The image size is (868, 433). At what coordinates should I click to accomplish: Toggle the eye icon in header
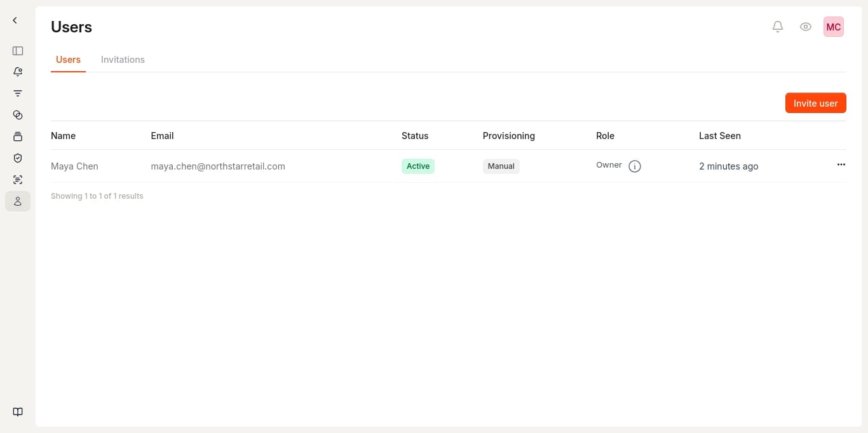[x=806, y=27]
